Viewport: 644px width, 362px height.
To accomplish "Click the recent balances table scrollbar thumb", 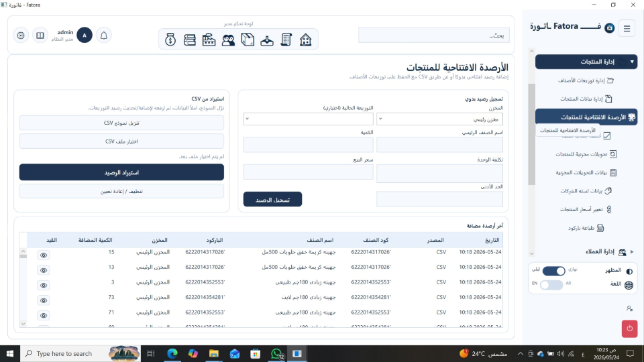I will pos(23,256).
